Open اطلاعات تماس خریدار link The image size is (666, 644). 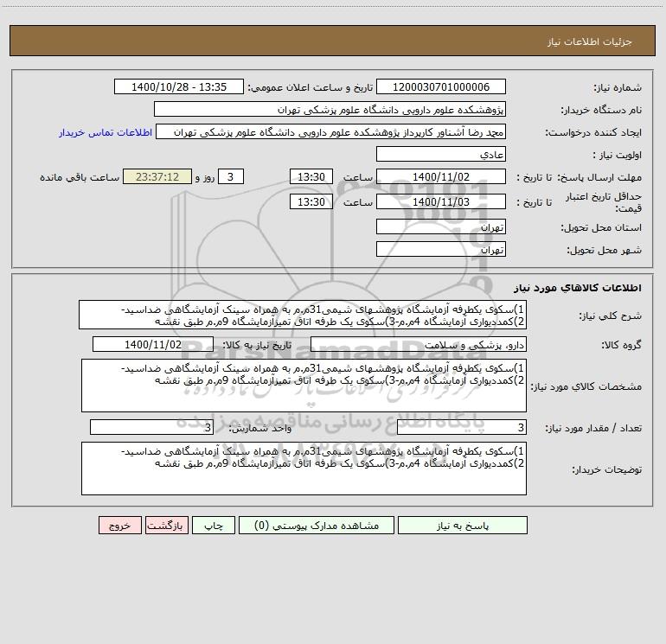pyautogui.click(x=106, y=132)
